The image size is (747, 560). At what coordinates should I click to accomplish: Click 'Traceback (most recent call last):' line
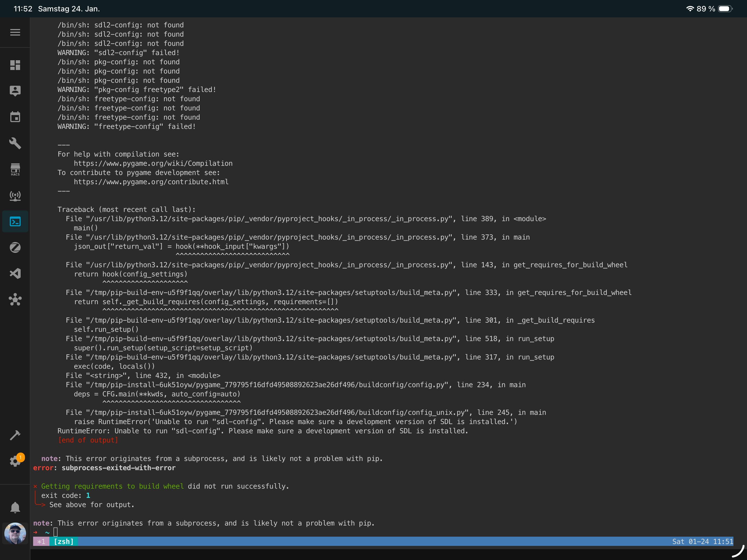[126, 209]
